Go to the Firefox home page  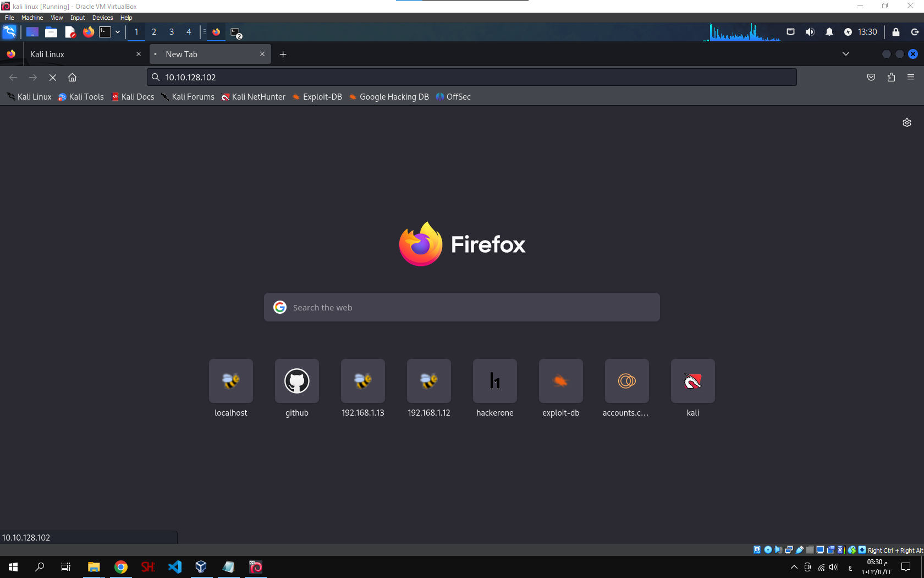[x=72, y=77]
